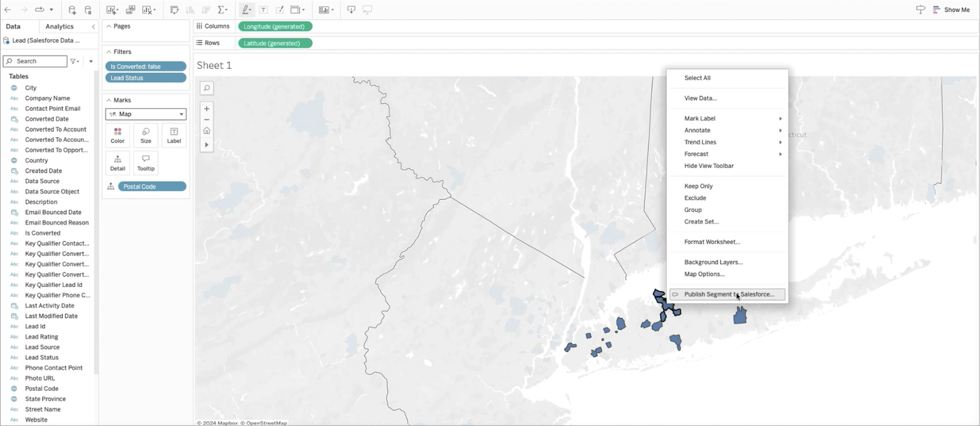Open the Data pane view options arrow
980x426 pixels.
91,61
